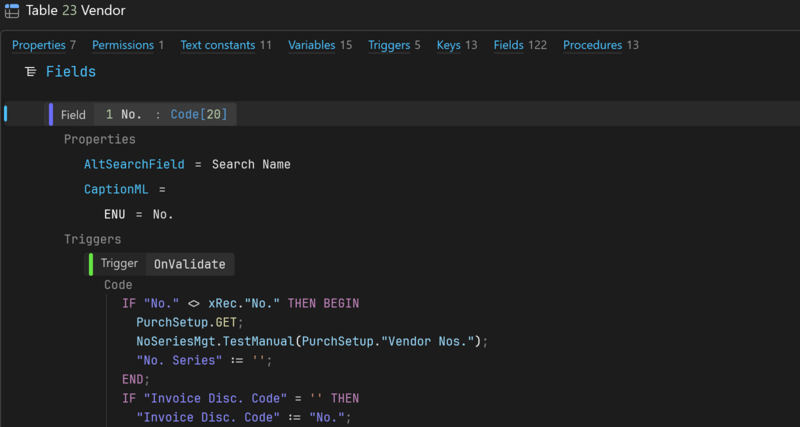The height and width of the screenshot is (427, 800).
Task: Go to Text constants section
Action: [218, 45]
